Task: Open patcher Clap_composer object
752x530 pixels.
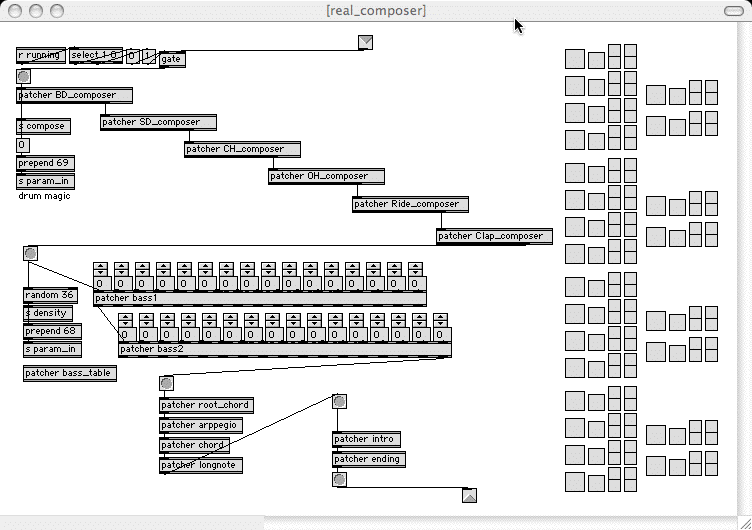Action: pos(494,236)
